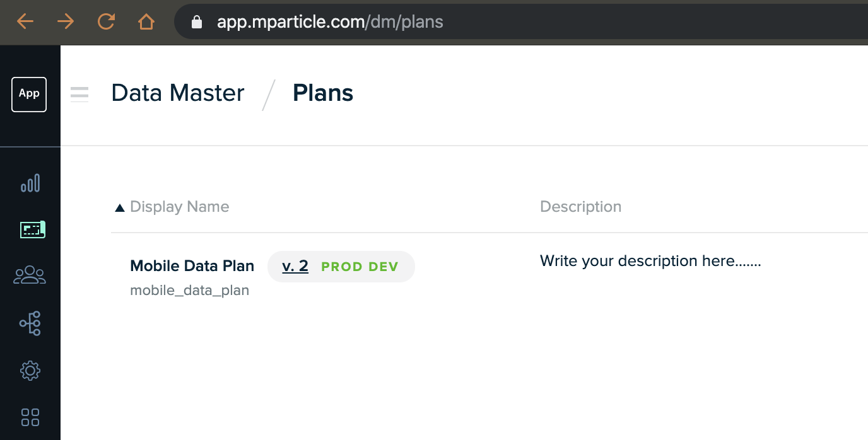Viewport: 868px width, 440px height.
Task: Sort by Display Name column arrow
Action: tap(120, 207)
